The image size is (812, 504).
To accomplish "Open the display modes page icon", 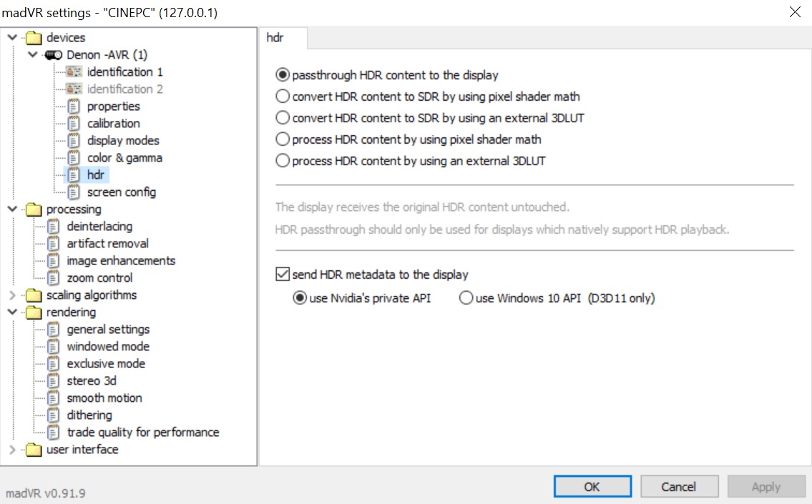I will (x=74, y=141).
